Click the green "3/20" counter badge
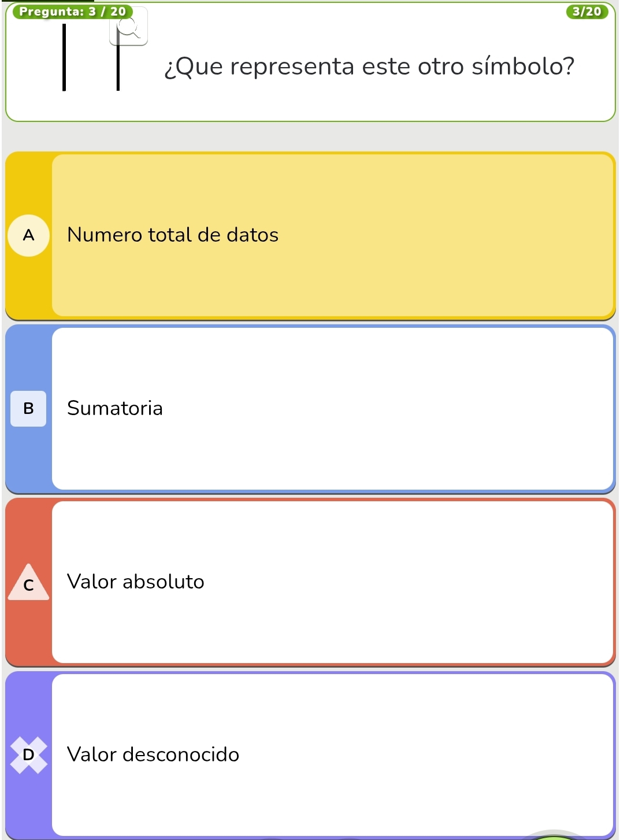 coord(586,12)
